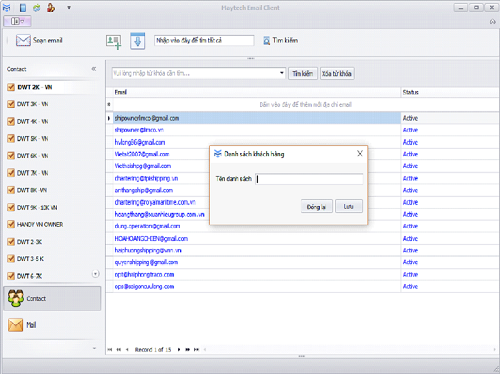Uncheck DWT 3K - VN checkbox
The image size is (500, 374).
point(11,104)
